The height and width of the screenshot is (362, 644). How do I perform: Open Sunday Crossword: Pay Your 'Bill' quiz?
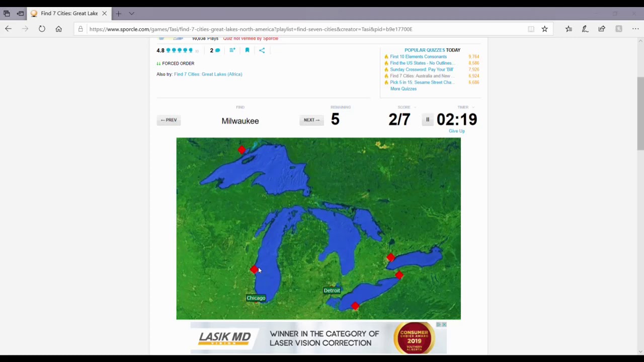coord(422,69)
